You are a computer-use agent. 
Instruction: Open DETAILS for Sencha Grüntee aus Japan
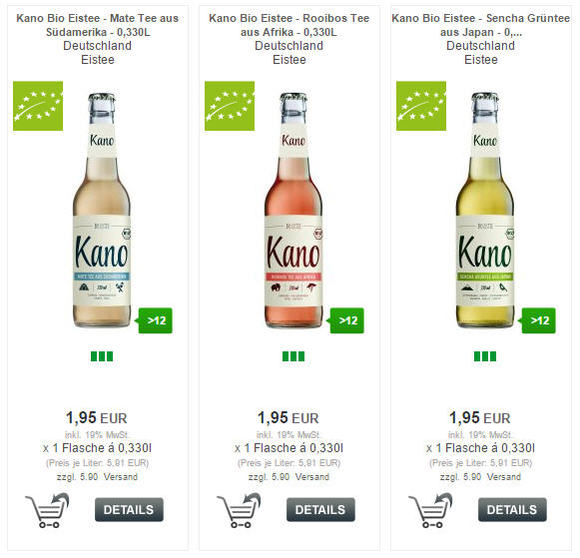click(x=512, y=510)
